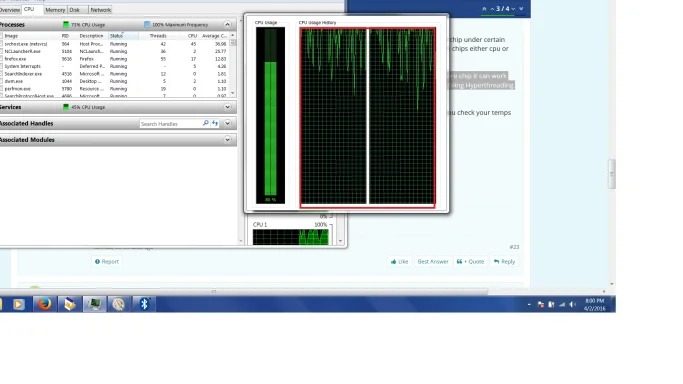Collapse the Processes section

click(227, 24)
